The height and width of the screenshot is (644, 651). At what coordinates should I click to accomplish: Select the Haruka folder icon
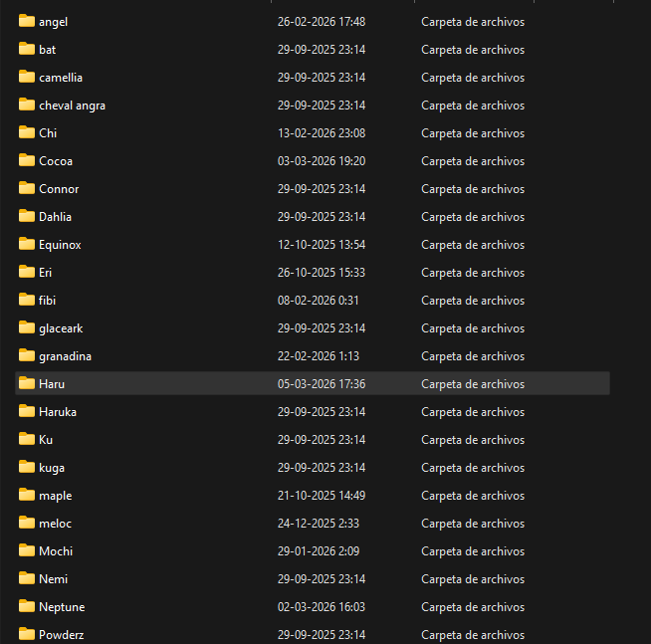(x=27, y=411)
